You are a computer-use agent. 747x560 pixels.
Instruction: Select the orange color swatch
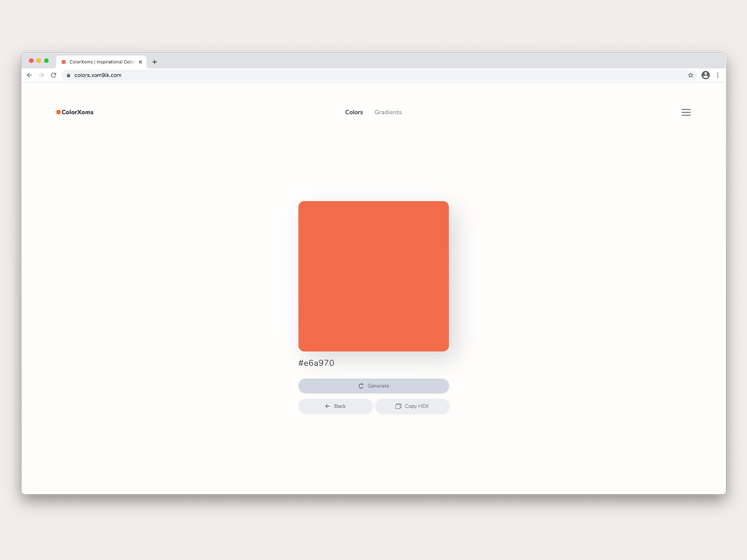tap(373, 276)
